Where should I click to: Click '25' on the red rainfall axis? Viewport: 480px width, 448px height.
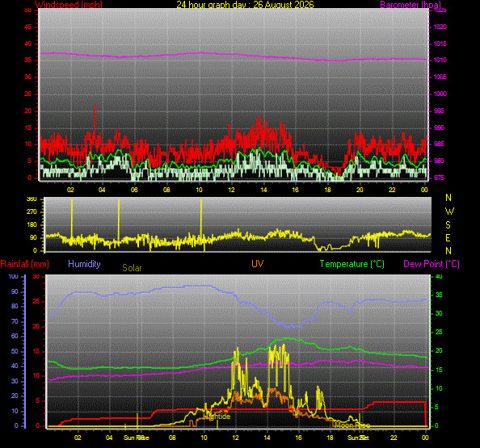36,302
